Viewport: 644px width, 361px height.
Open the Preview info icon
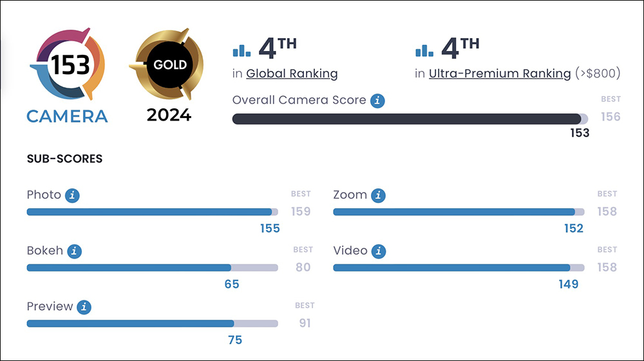pyautogui.click(x=84, y=307)
